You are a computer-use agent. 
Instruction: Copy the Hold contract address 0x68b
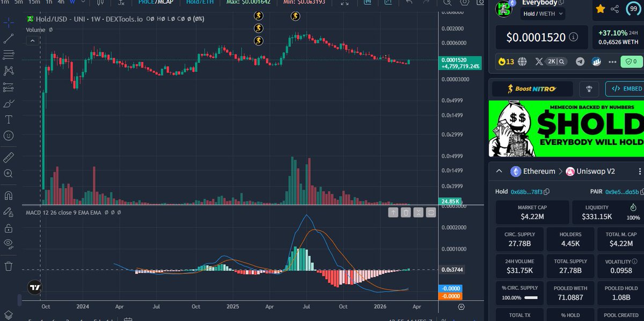547,191
